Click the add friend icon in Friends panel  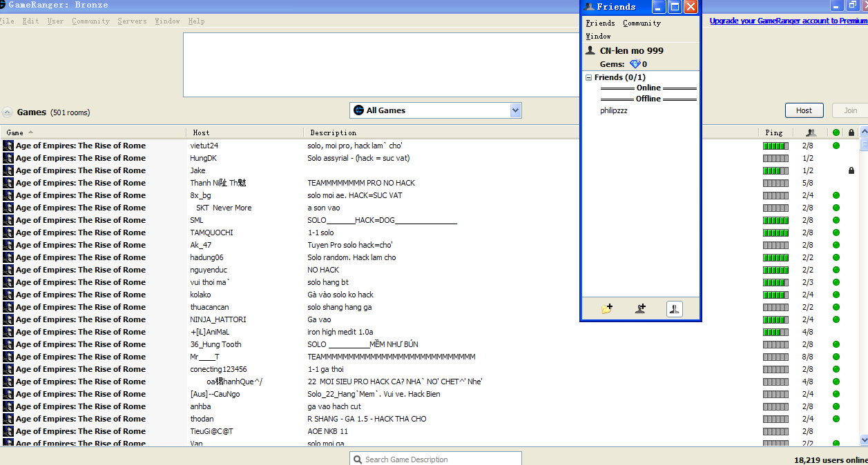point(640,308)
